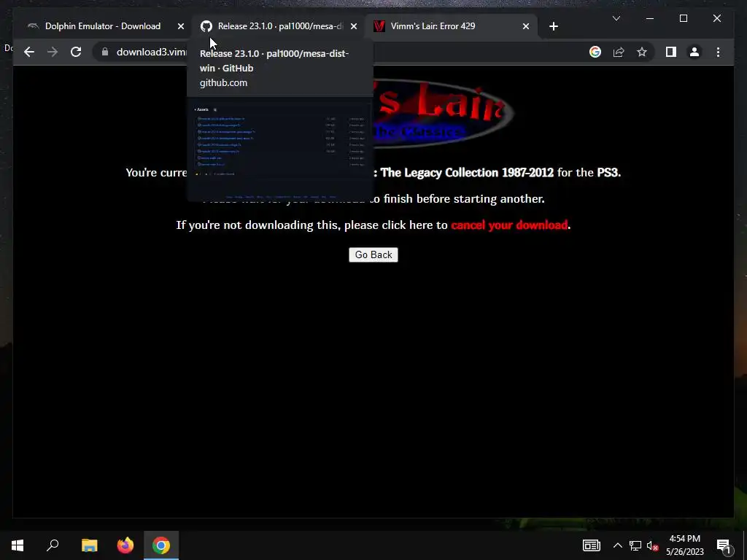Viewport: 747px width, 560px height.
Task: Click the Google icon in the address bar
Action: click(x=595, y=52)
